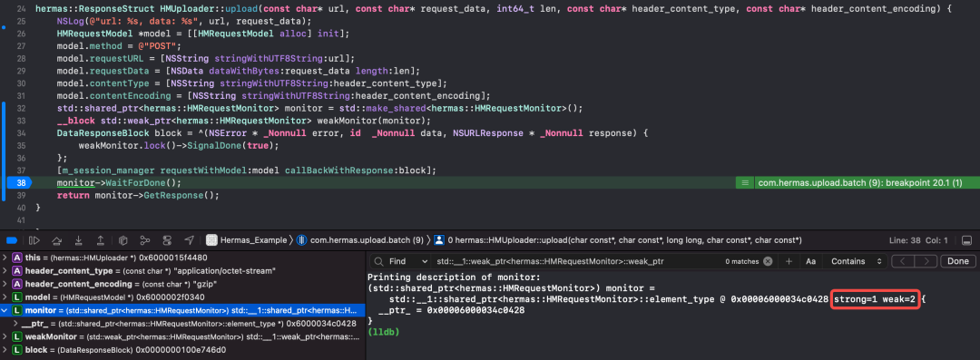Click the lines icon in the green annotation
980x360 pixels.
[744, 183]
